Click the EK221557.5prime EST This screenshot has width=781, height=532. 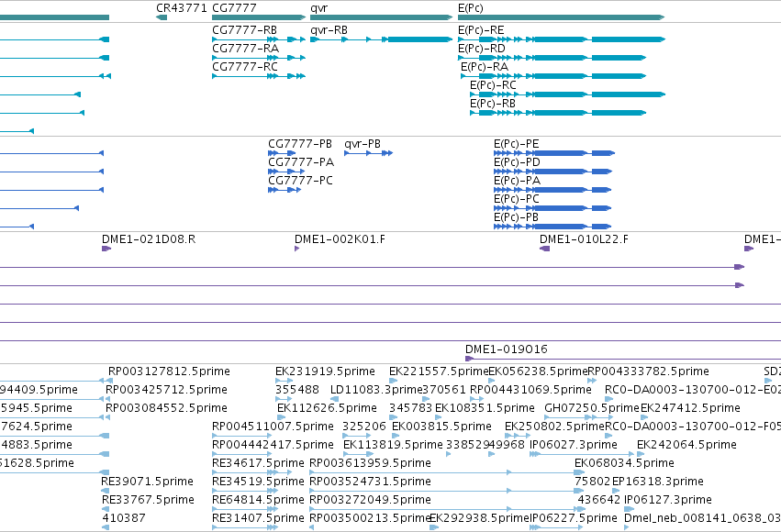pyautogui.click(x=439, y=371)
